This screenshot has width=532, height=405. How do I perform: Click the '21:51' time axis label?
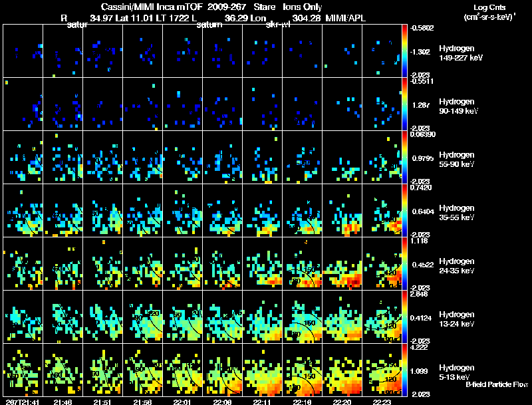coord(103,402)
